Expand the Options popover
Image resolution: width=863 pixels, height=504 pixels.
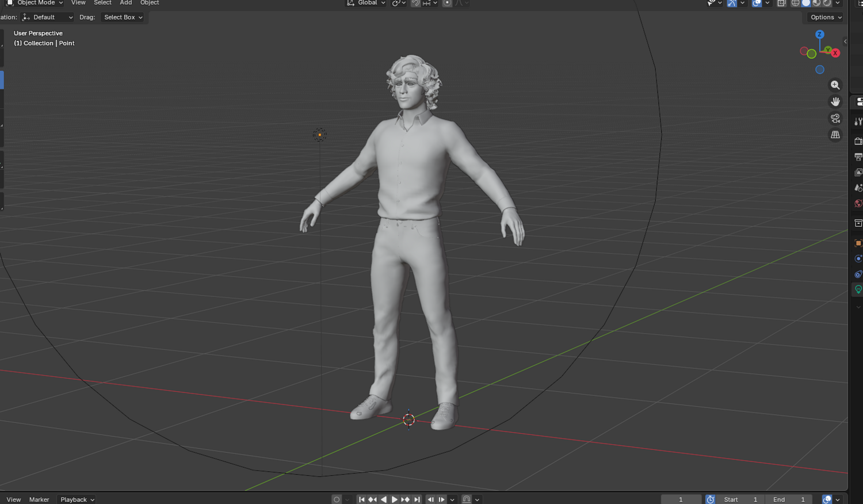click(x=826, y=17)
